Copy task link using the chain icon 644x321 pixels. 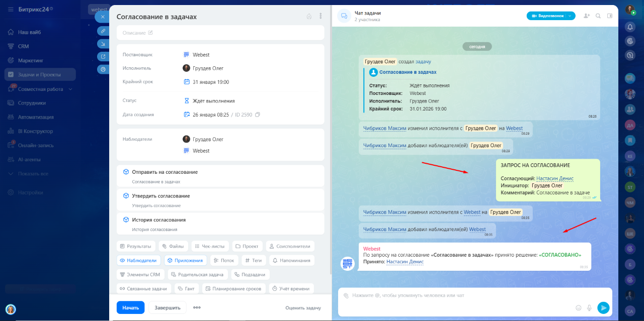103,31
